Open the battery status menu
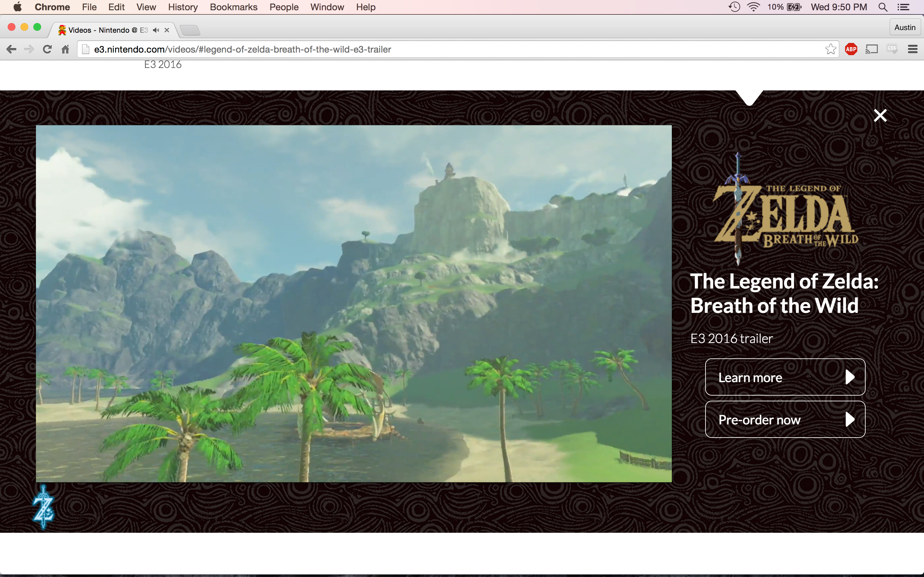 coord(794,7)
